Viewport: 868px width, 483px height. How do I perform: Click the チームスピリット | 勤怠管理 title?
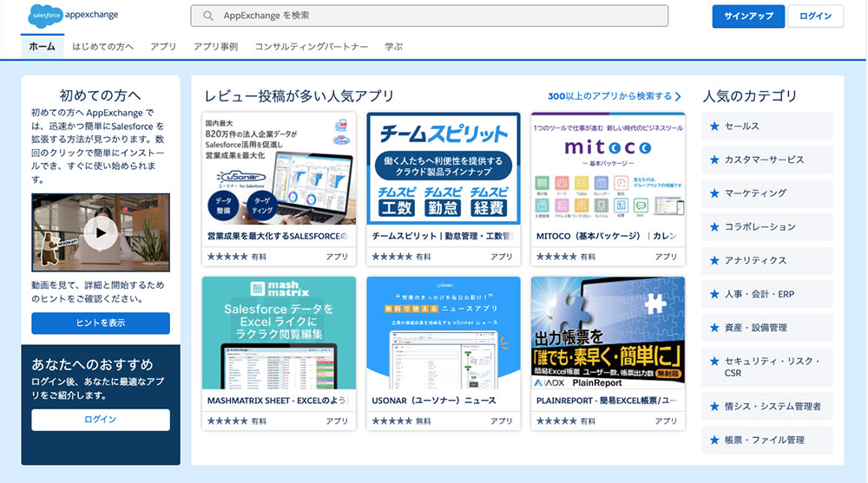click(443, 236)
